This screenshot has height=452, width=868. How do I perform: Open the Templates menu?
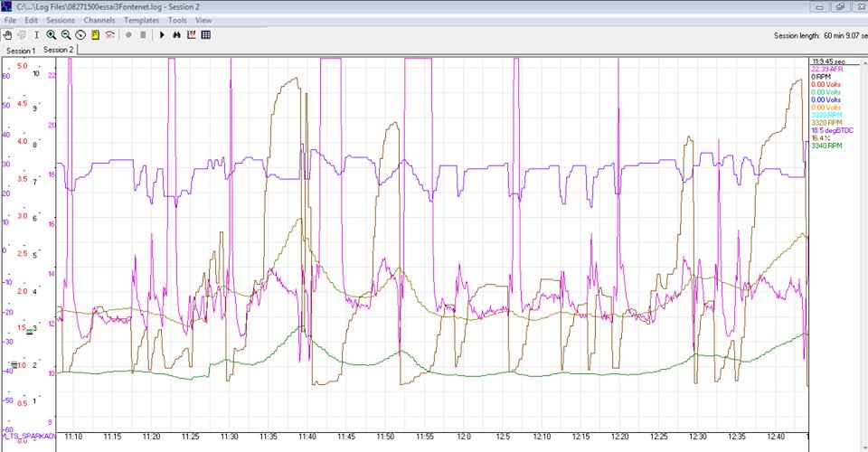pyautogui.click(x=141, y=20)
